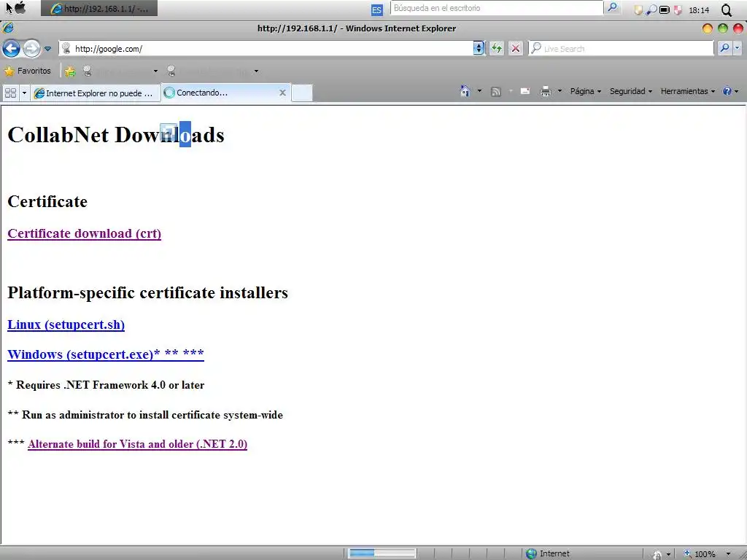Click the 'Requires .NET Framework 4.0 or later' note
Screen dimensions: 747x560
[110, 385]
